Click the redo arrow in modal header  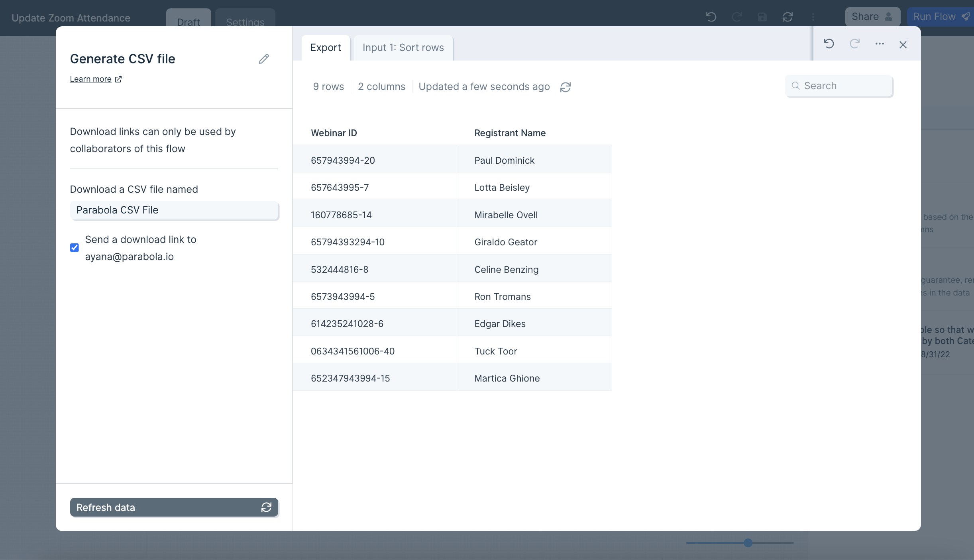(x=854, y=44)
